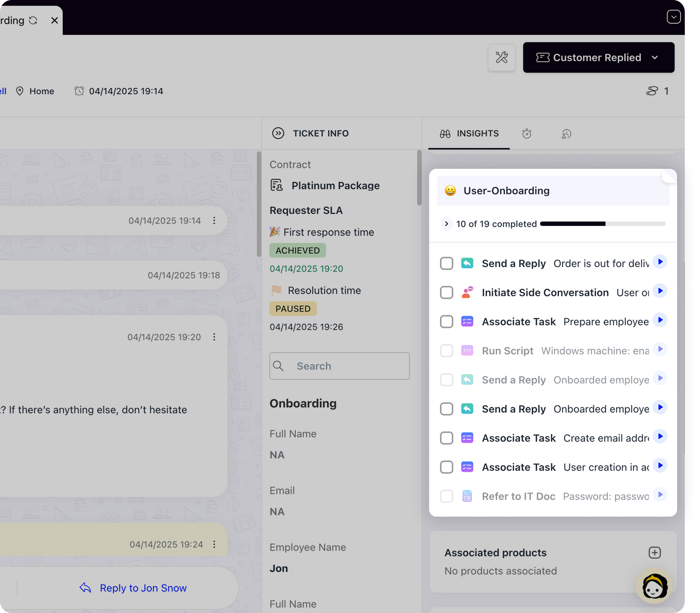The height and width of the screenshot is (613, 700).
Task: Click the tools wrench icon button
Action: click(502, 57)
